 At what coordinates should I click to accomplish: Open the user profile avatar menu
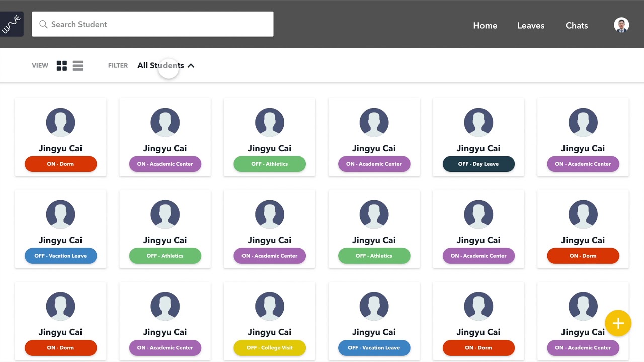coord(621,25)
